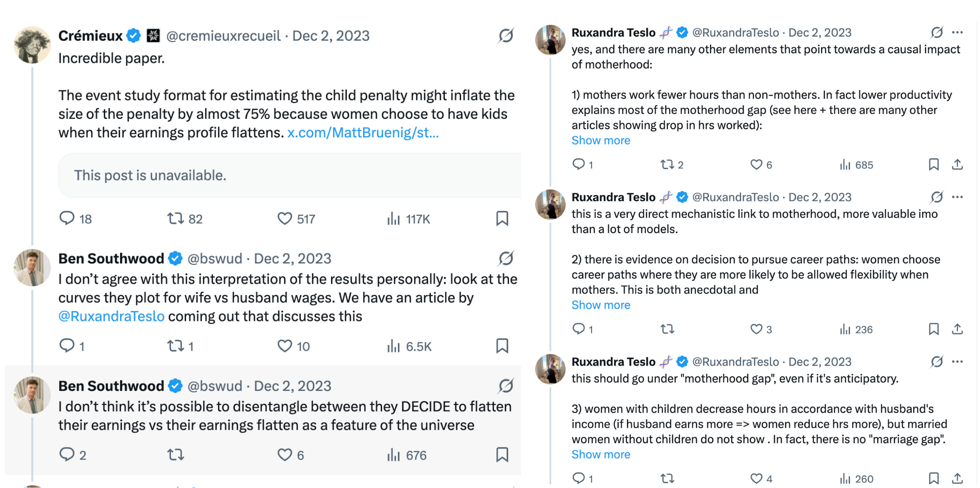Open the x.com/MattBruenig link
The image size is (980, 488).
[x=363, y=133]
